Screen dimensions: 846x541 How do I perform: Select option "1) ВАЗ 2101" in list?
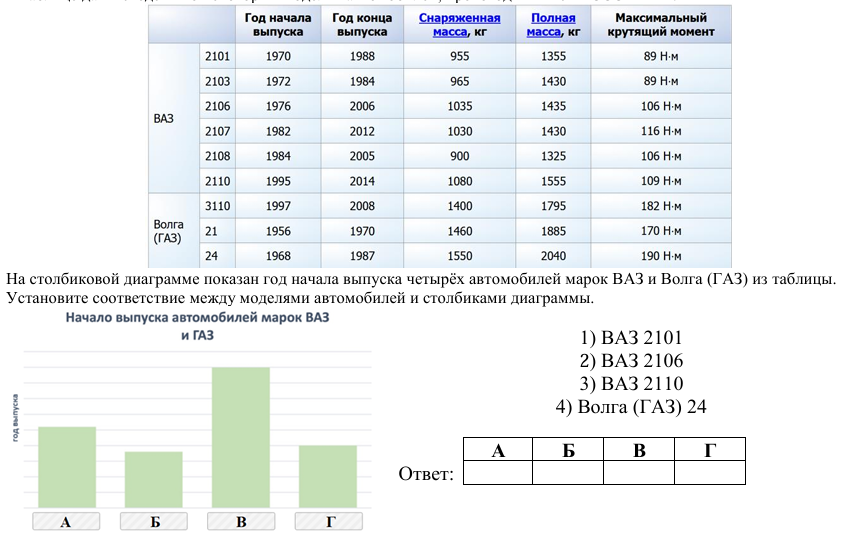point(631,337)
